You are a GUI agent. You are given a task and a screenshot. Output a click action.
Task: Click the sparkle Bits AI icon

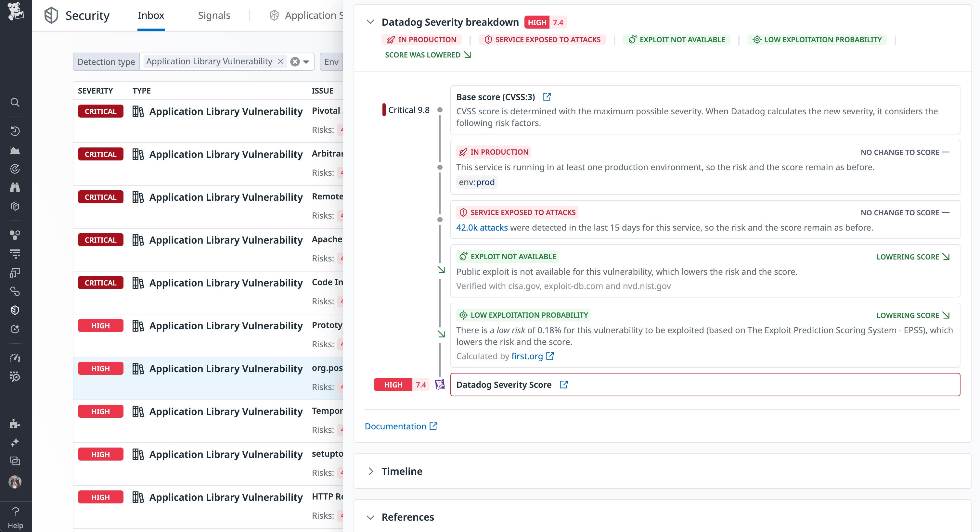point(15,442)
